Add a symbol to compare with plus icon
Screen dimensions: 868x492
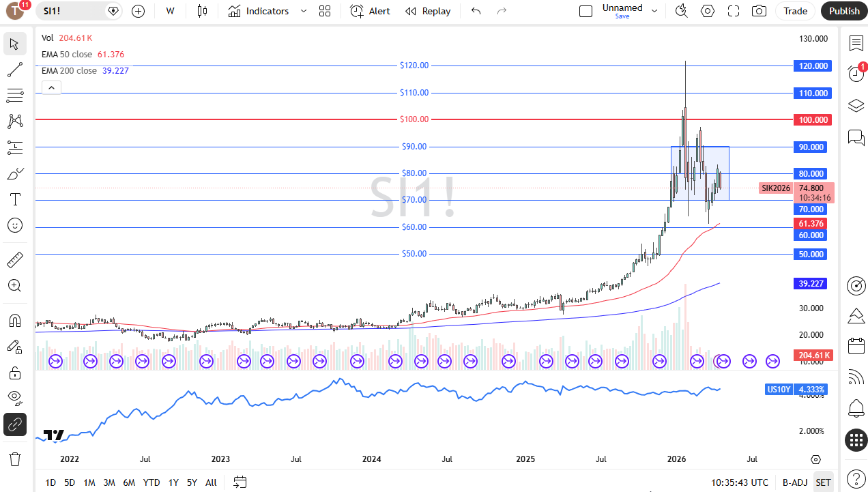point(138,11)
